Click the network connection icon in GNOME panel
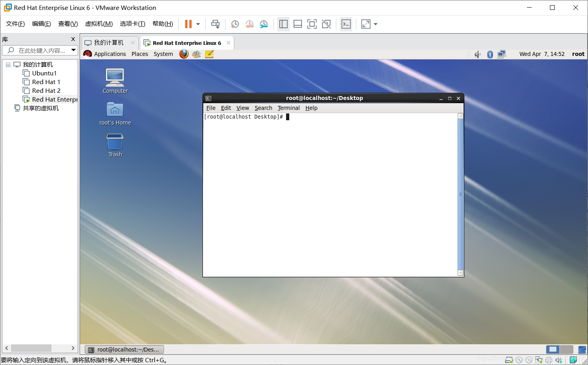The width and height of the screenshot is (588, 365). [x=502, y=54]
